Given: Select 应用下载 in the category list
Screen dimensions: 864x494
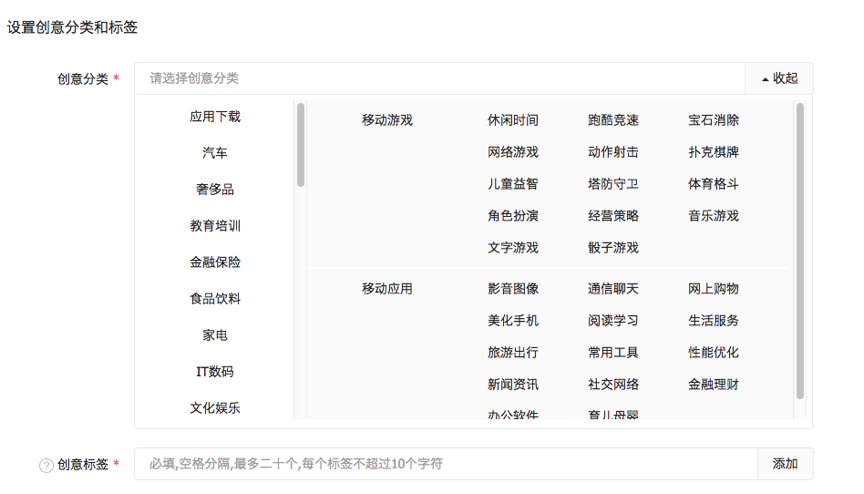Looking at the screenshot, I should point(215,117).
